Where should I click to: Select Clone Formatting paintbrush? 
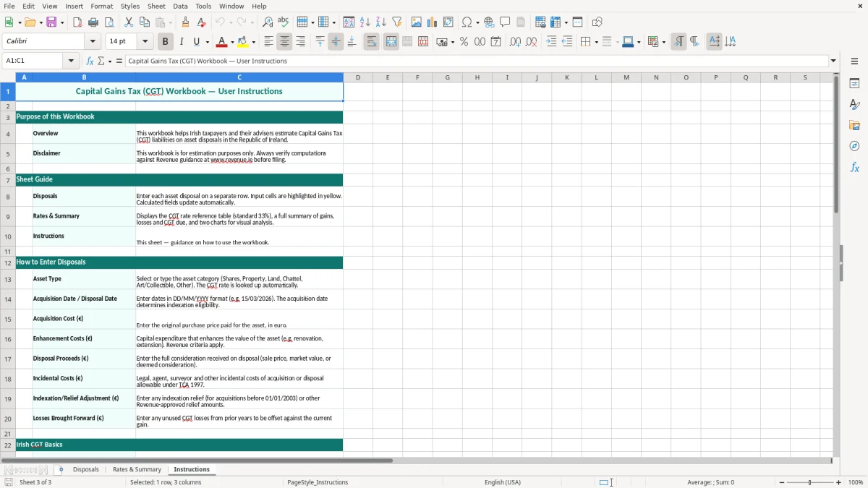tap(186, 22)
